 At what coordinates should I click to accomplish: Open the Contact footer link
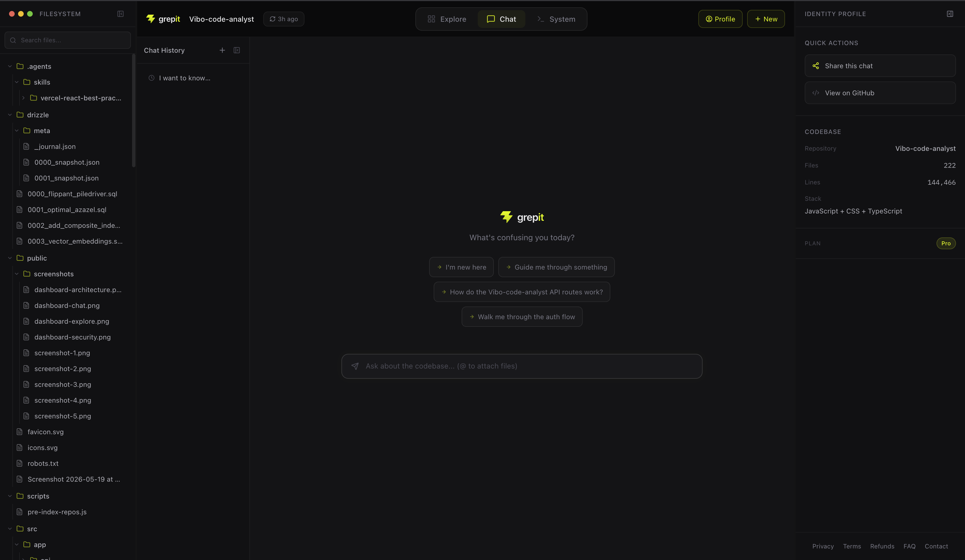pyautogui.click(x=936, y=546)
